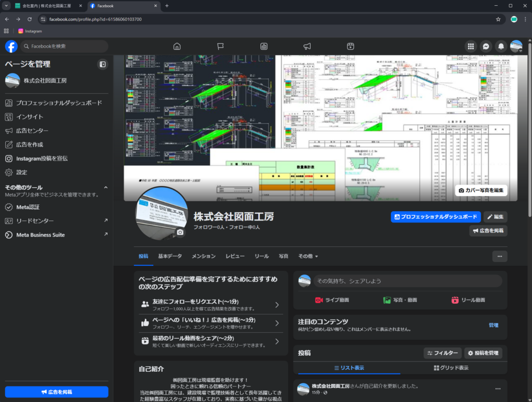Click camera icon on profile picture
Image resolution: width=532 pixels, height=402 pixels.
coord(180,232)
